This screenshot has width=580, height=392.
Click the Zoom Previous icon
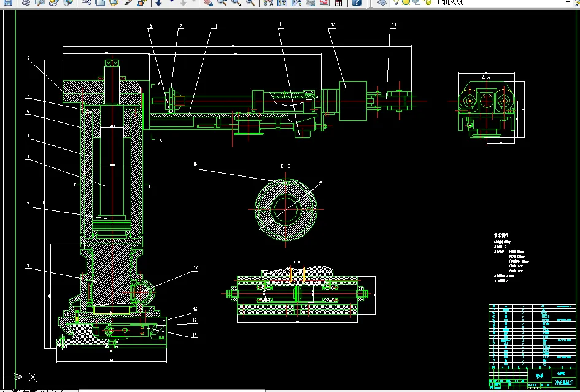250,2
